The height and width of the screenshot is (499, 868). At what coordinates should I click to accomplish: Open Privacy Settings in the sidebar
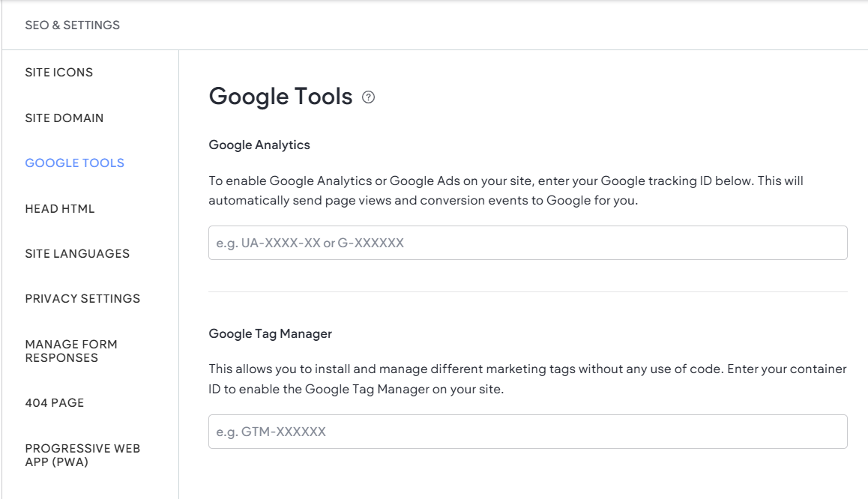pos(82,299)
